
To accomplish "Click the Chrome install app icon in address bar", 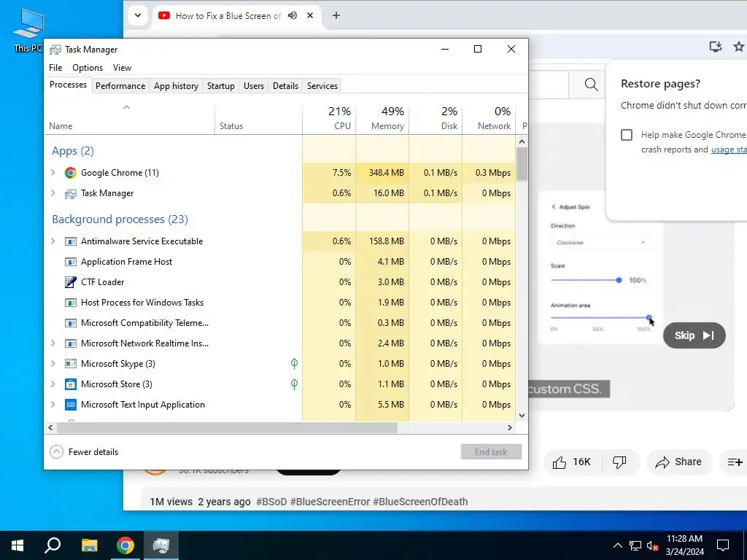I will click(x=716, y=46).
